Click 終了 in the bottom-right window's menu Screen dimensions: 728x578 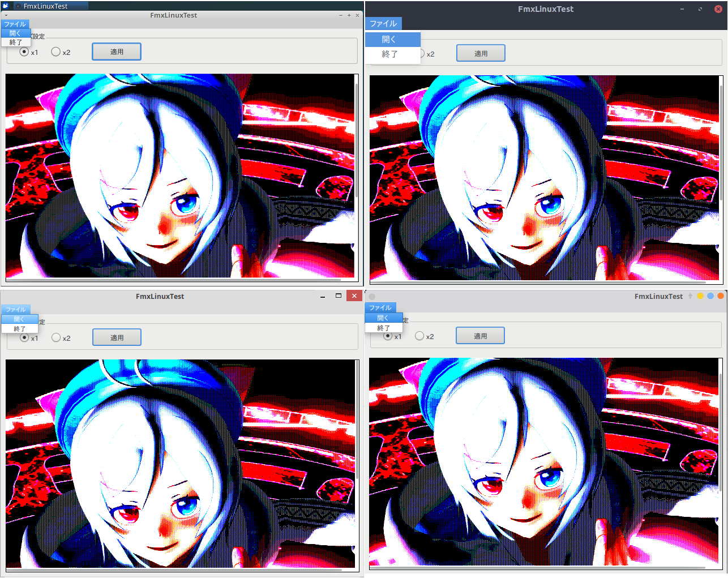point(384,328)
